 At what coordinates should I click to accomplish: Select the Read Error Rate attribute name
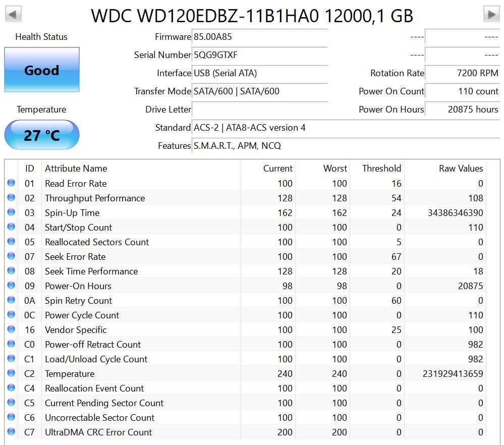pyautogui.click(x=76, y=184)
